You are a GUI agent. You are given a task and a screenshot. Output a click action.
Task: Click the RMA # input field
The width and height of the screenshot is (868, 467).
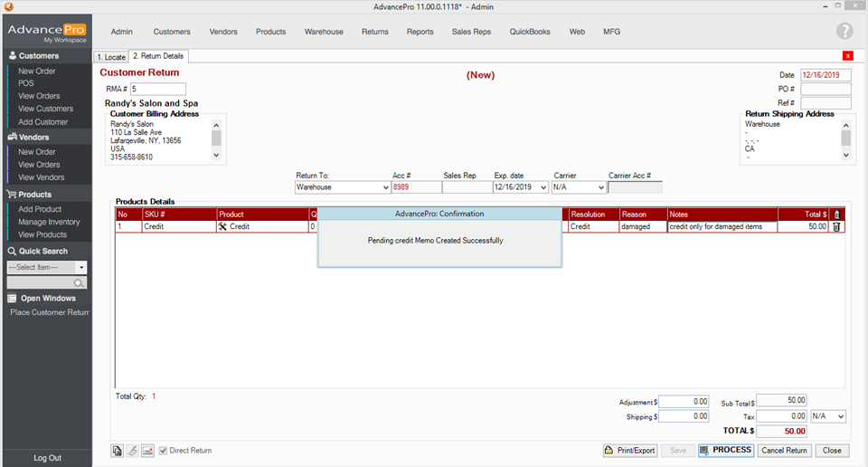tap(158, 89)
